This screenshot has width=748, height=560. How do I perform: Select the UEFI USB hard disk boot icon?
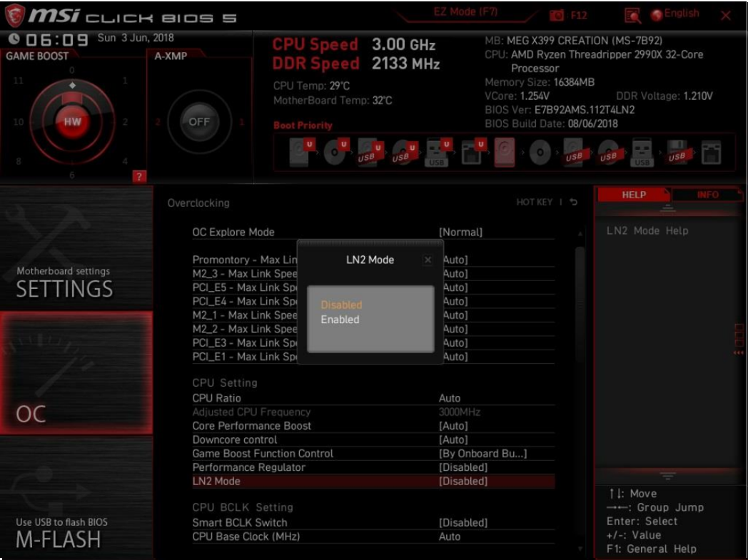pos(370,151)
